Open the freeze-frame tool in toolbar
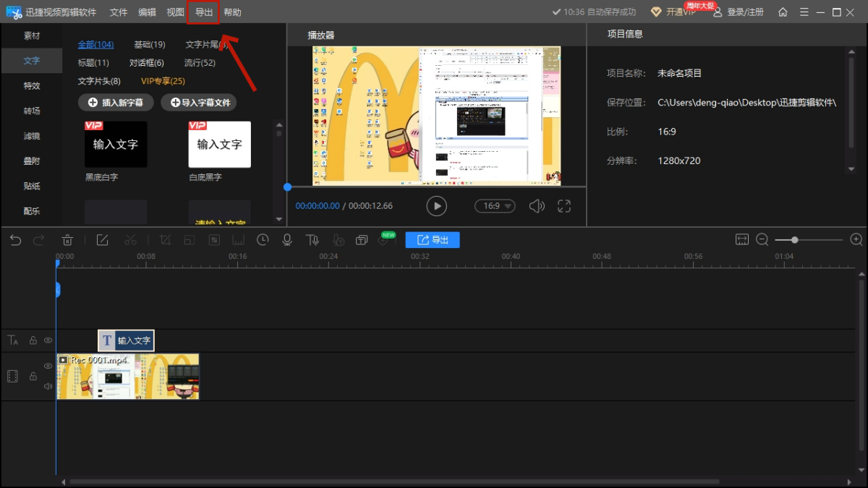Screen dimensions: 868x488 (238, 240)
